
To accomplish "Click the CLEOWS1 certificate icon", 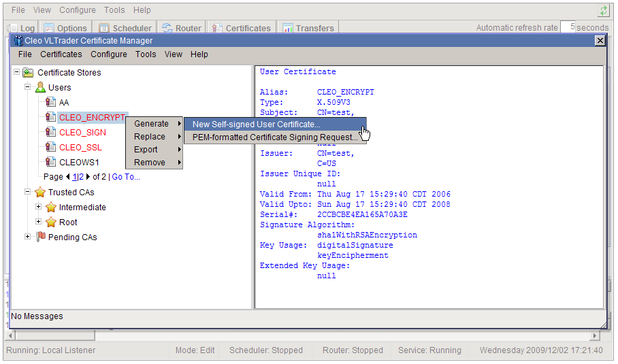I will pyautogui.click(x=50, y=163).
